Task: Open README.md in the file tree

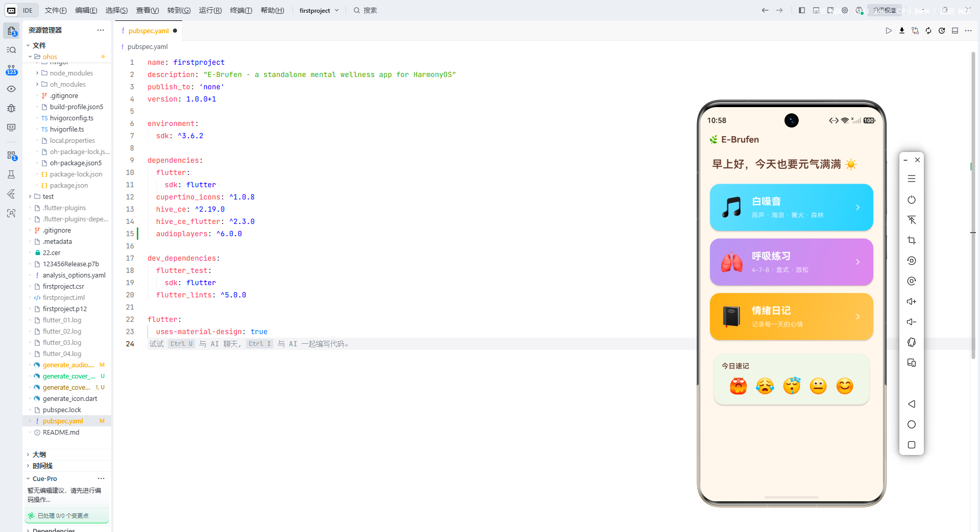Action: click(x=61, y=432)
